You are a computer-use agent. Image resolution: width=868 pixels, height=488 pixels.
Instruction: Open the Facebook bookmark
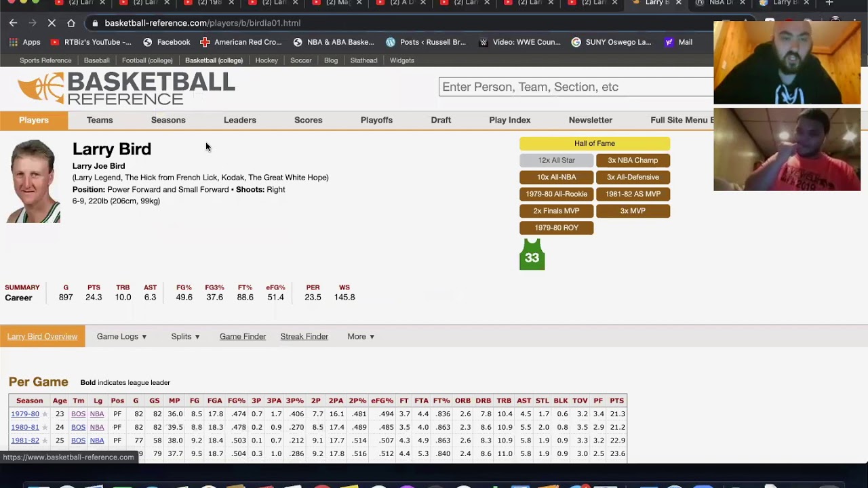pos(166,42)
